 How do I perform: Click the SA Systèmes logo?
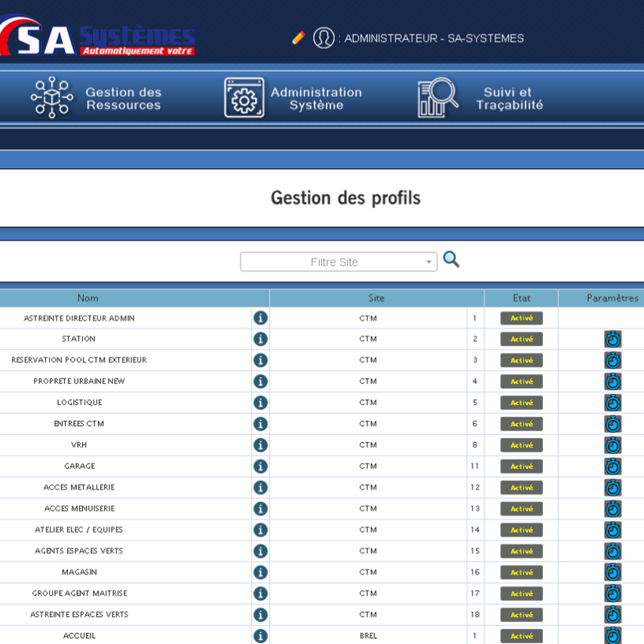pos(98,38)
